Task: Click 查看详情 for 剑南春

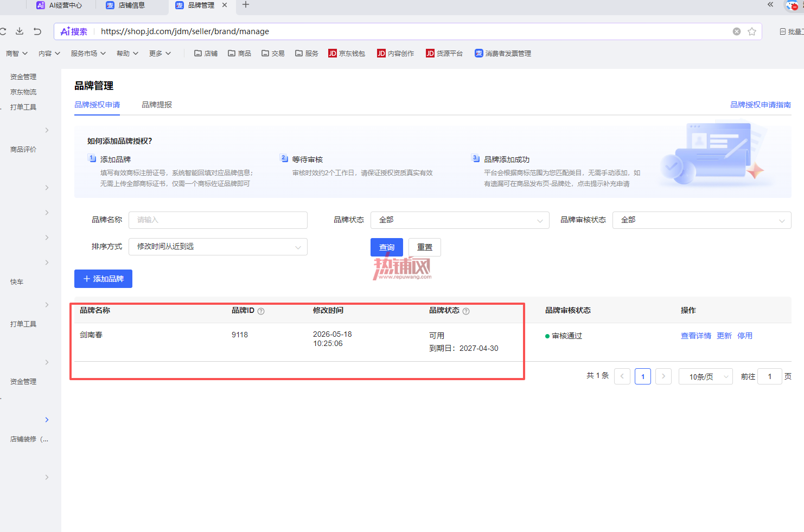Action: tap(696, 336)
